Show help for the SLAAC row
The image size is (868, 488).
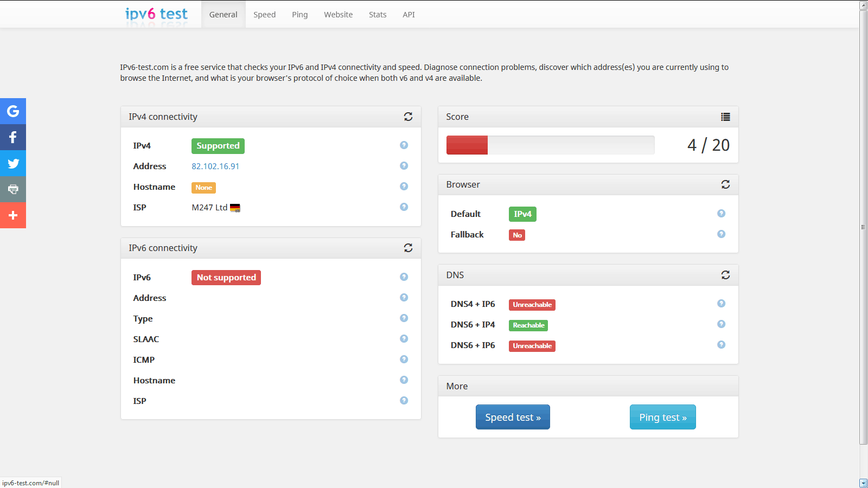click(x=404, y=339)
